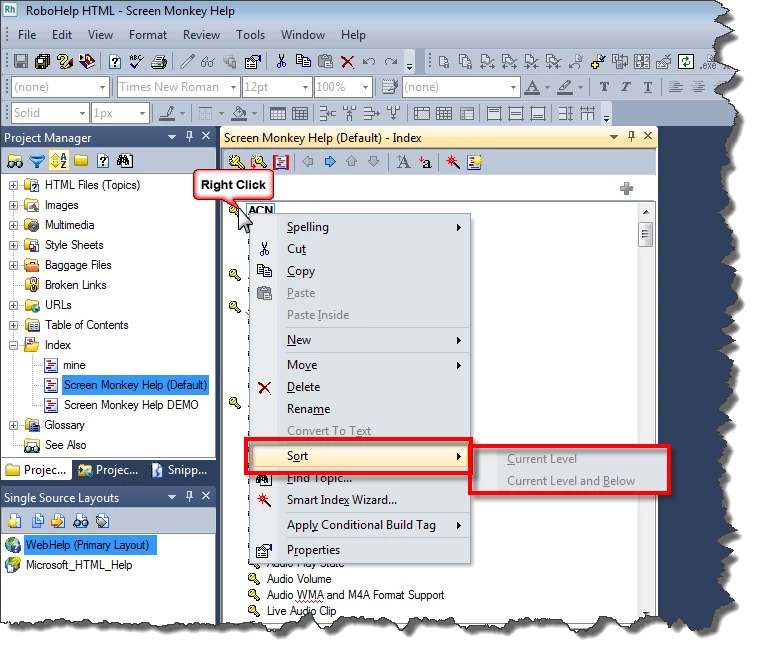
Task: Click the Print icon in toolbar
Action: (159, 62)
